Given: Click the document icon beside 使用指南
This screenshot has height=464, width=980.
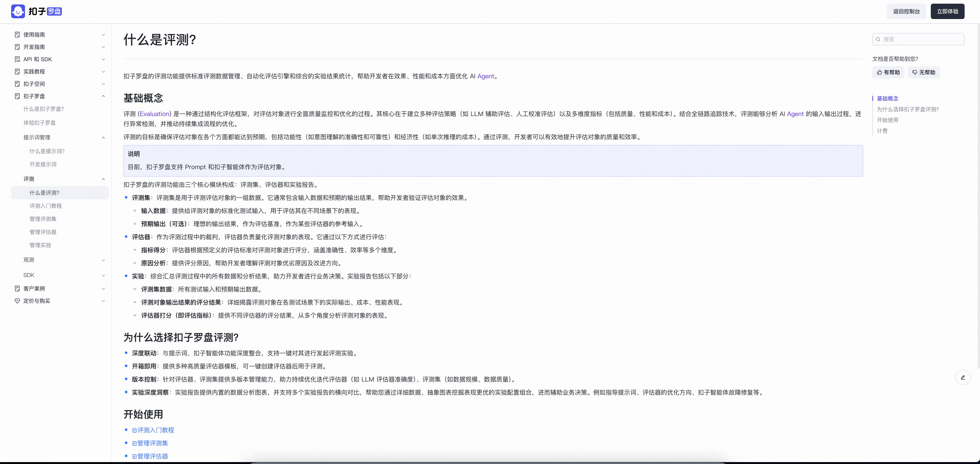Looking at the screenshot, I should (x=17, y=35).
